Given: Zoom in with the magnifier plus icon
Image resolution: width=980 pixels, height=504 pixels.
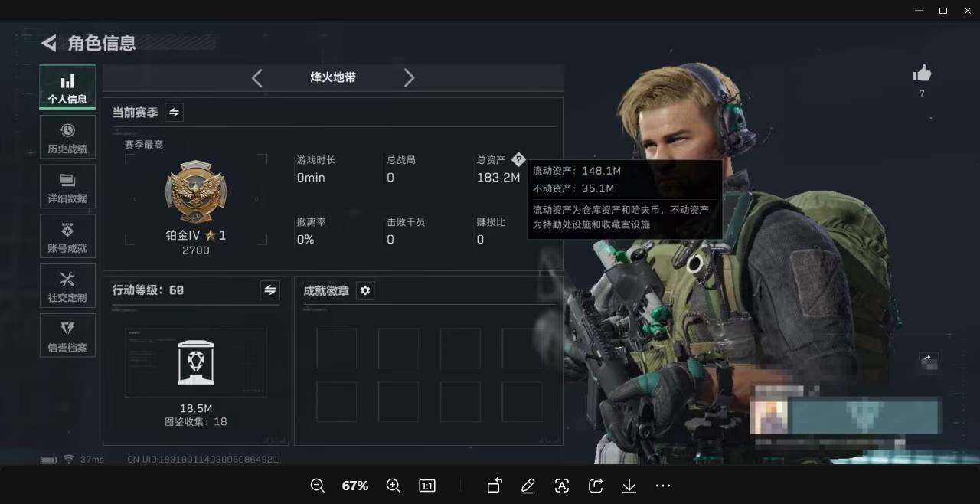Looking at the screenshot, I should coord(394,486).
